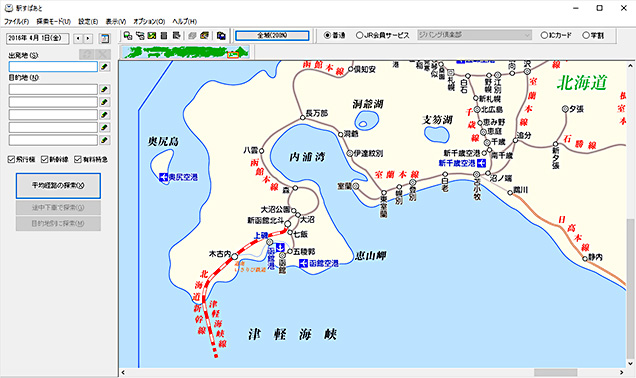The width and height of the screenshot is (636, 378).
Task: Step date back with the left arrow
Action: (x=78, y=39)
